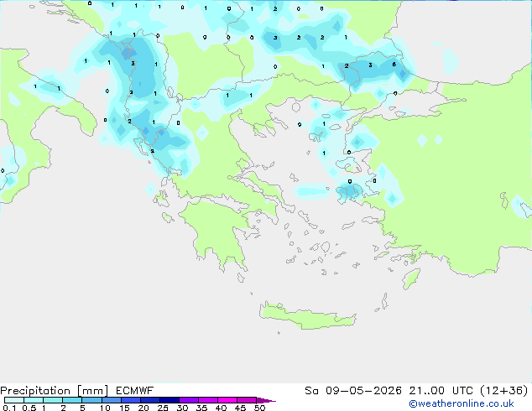Viewport: 532px width, 411px height.
Task: Select the 0.5–1 mm legend swatch
Action: (34, 400)
